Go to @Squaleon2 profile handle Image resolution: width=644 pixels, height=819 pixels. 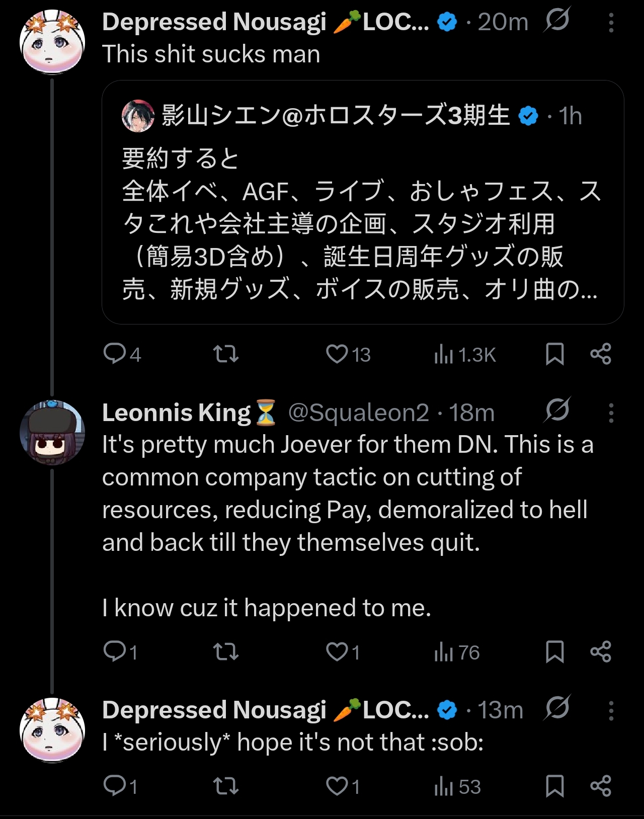358,413
